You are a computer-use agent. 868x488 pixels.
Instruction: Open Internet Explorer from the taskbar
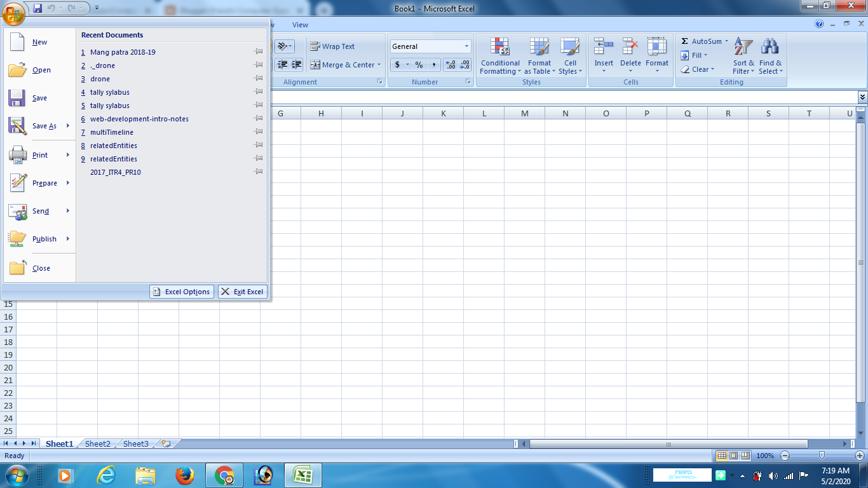click(106, 475)
